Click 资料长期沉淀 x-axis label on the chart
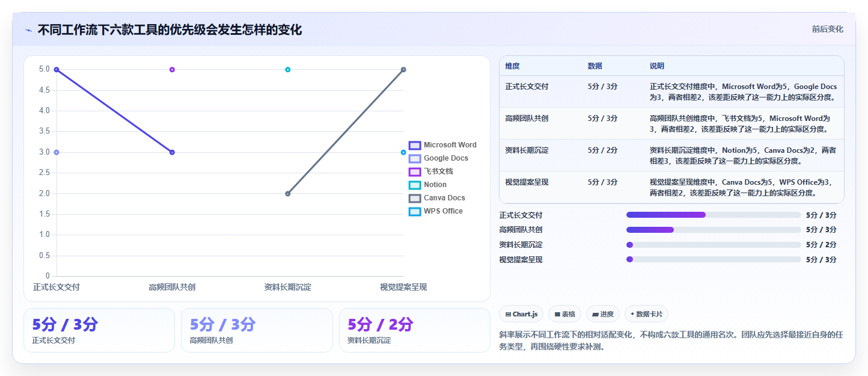Viewport: 868px width, 376px height. coord(288,288)
